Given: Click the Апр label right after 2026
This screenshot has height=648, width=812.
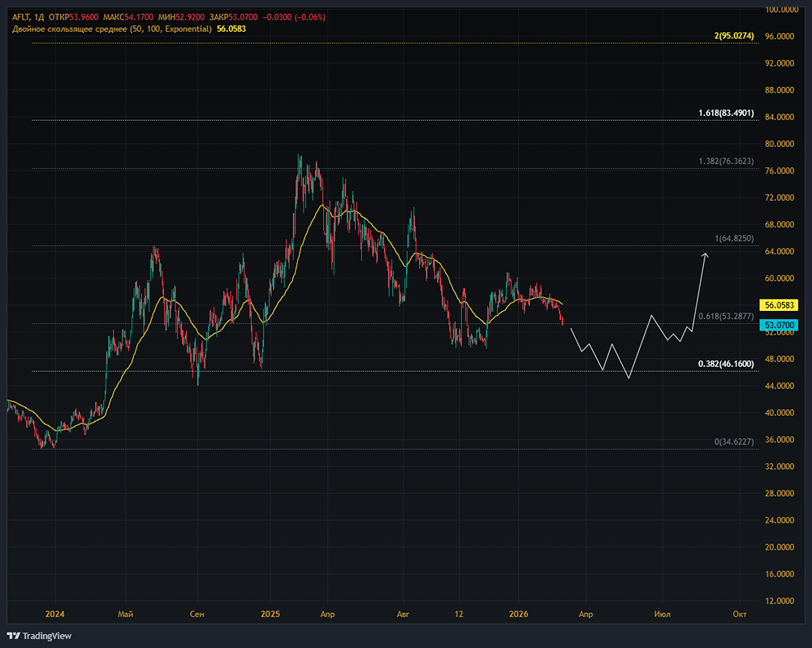Looking at the screenshot, I should point(585,615).
